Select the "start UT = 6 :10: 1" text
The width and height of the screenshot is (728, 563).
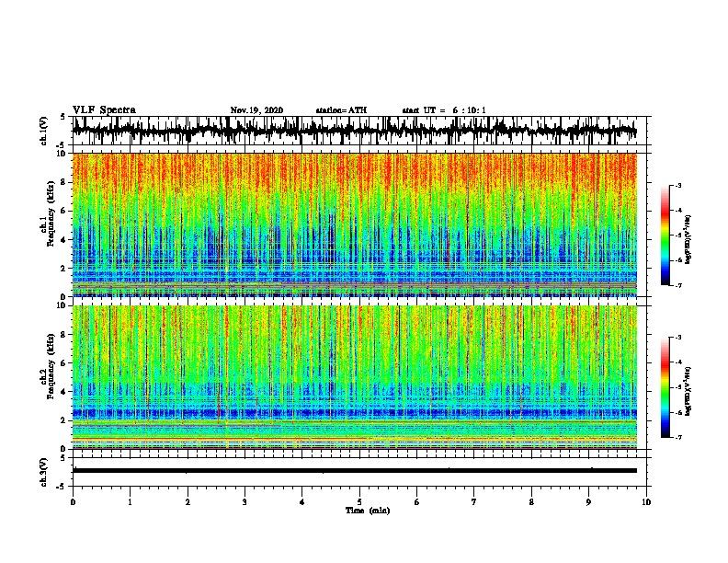444,110
